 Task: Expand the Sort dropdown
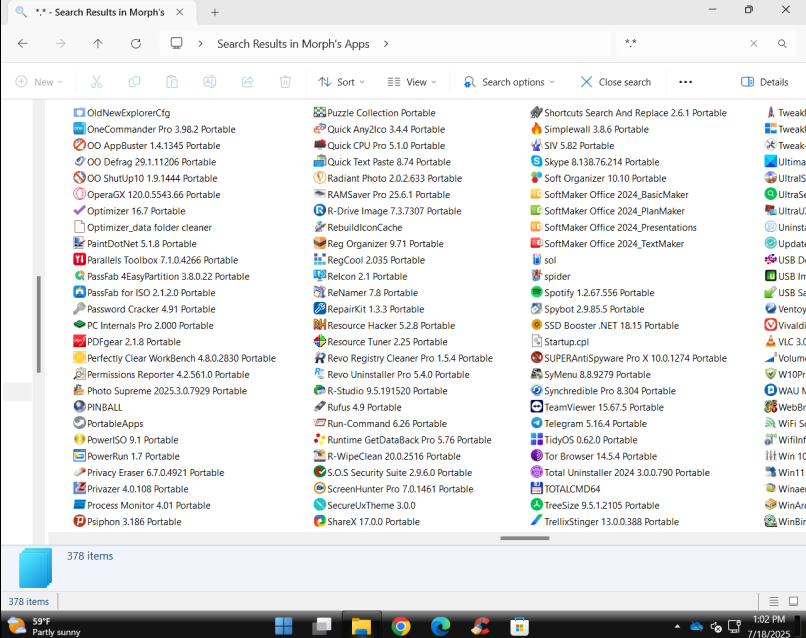[x=342, y=82]
